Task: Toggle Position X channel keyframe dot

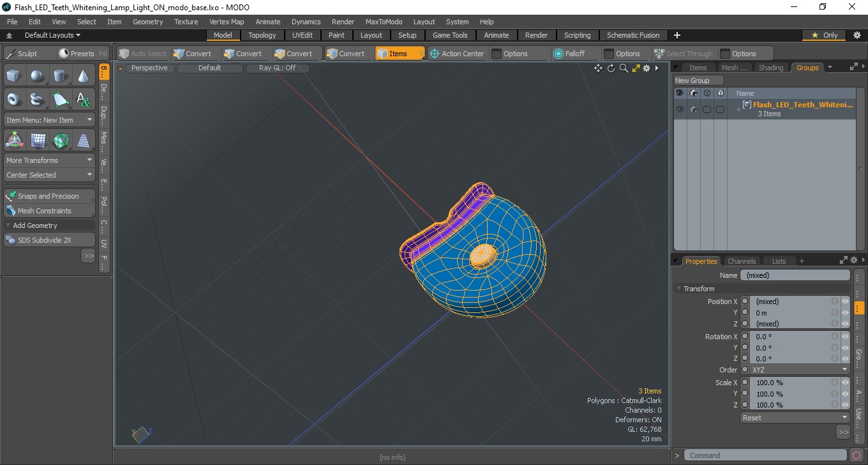Action: tap(745, 301)
